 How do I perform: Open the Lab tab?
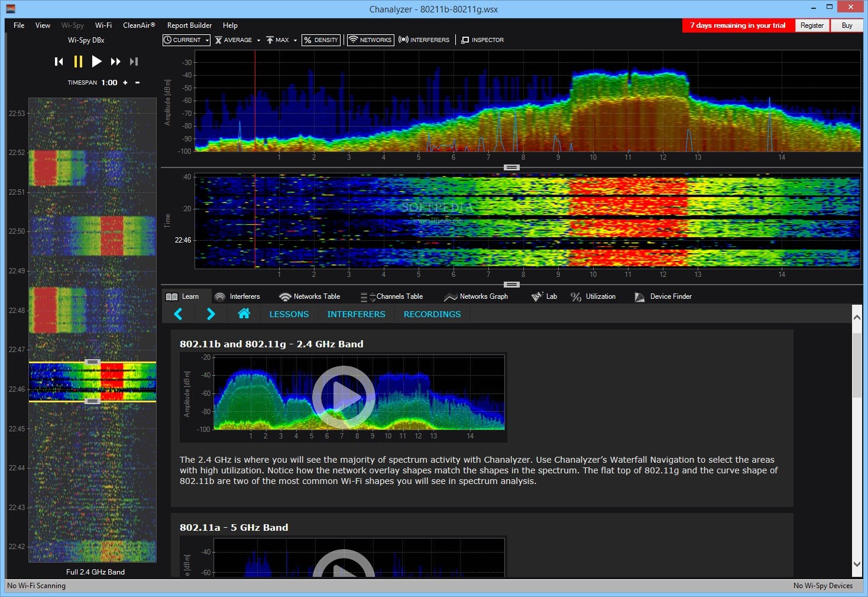(x=545, y=296)
